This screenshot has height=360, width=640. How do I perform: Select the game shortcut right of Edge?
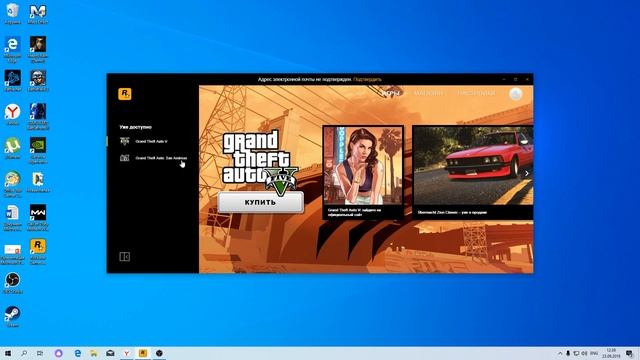point(38,49)
